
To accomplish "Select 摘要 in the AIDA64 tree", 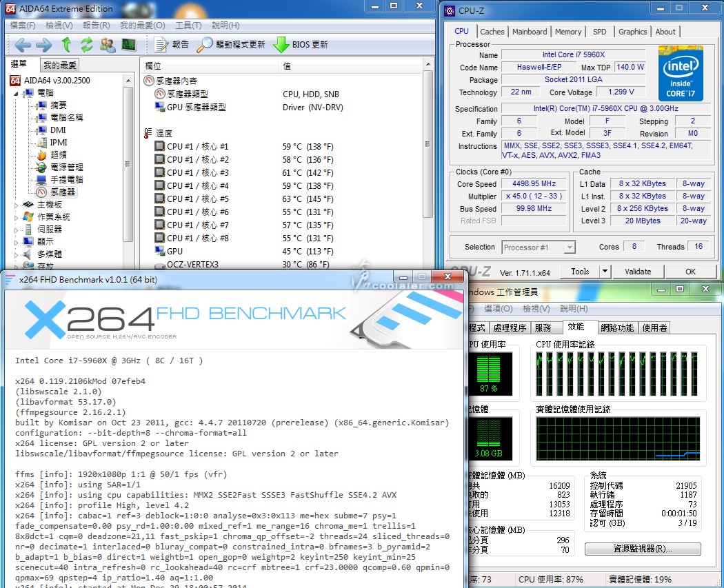I will (x=59, y=105).
